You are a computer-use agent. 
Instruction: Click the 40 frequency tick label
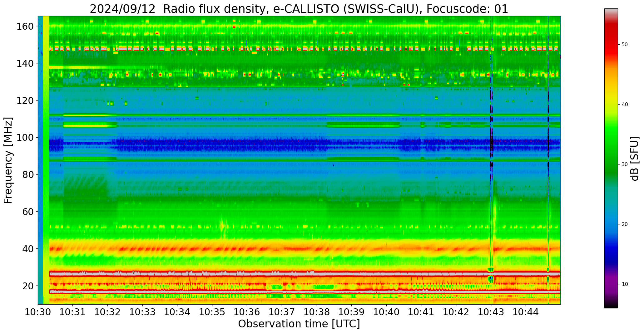pyautogui.click(x=27, y=249)
